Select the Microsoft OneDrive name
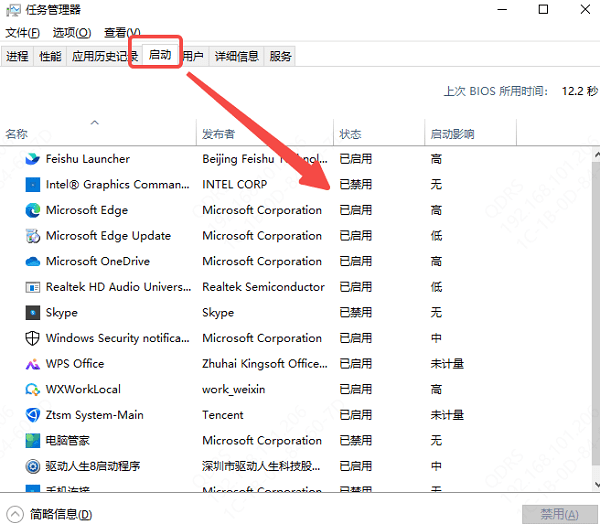The image size is (600, 524). 98,261
